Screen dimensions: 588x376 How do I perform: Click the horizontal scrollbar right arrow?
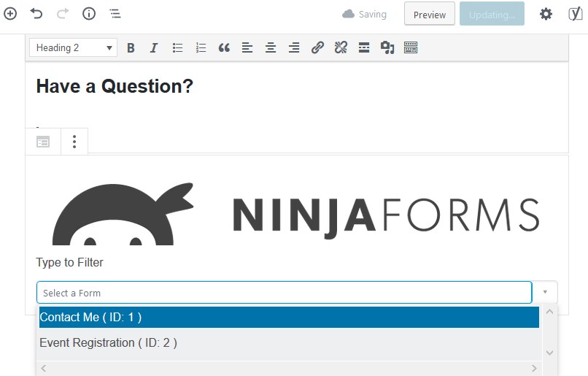534,368
